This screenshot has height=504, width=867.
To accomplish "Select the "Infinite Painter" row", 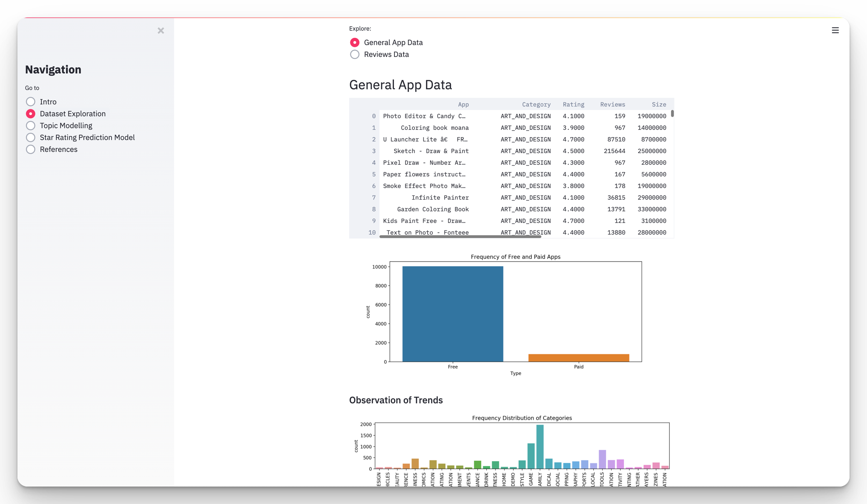I will click(440, 198).
